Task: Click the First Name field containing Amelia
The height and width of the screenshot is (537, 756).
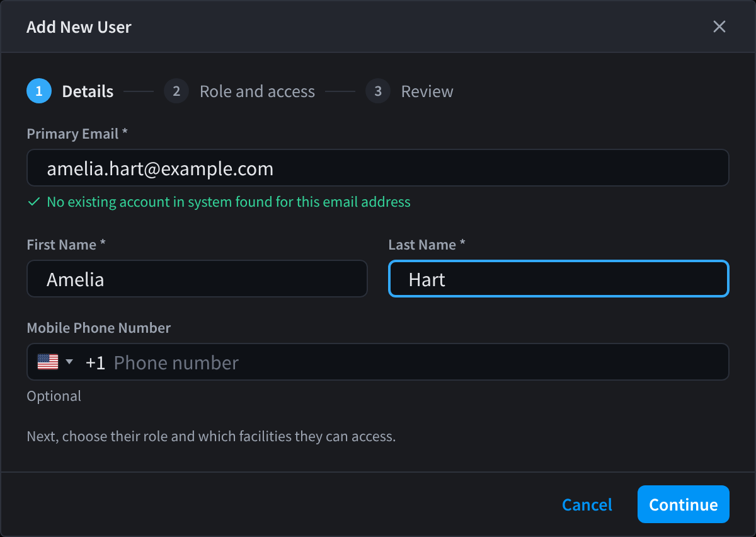Action: point(197,279)
